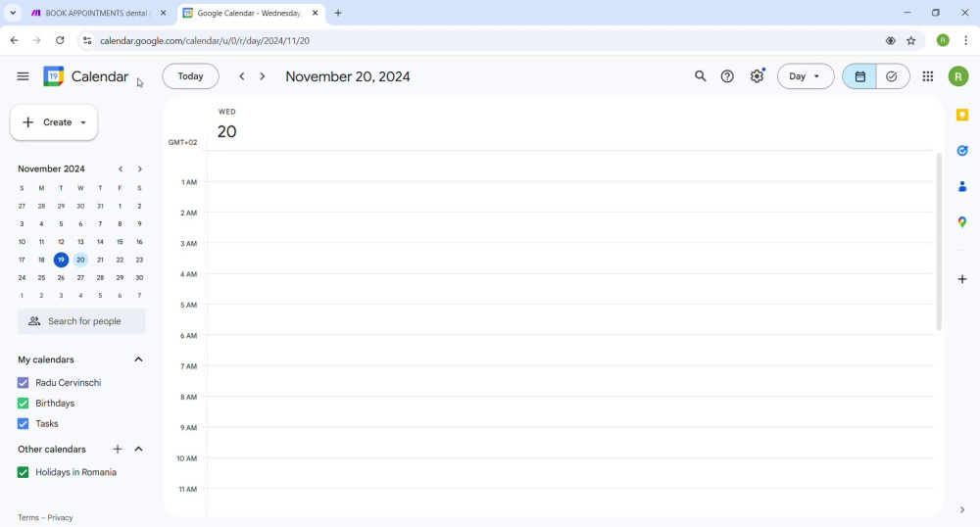Viewport: 980px width, 527px height.
Task: Hide side panel chevron at bottom right
Action: tap(962, 510)
